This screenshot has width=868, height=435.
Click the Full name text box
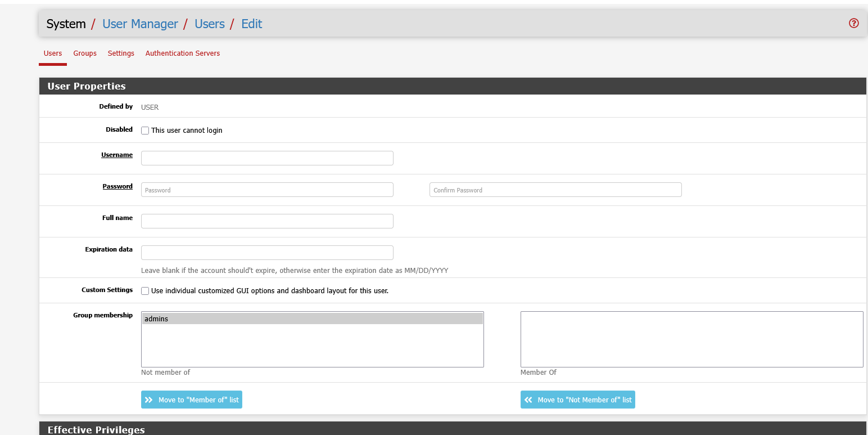pyautogui.click(x=266, y=221)
